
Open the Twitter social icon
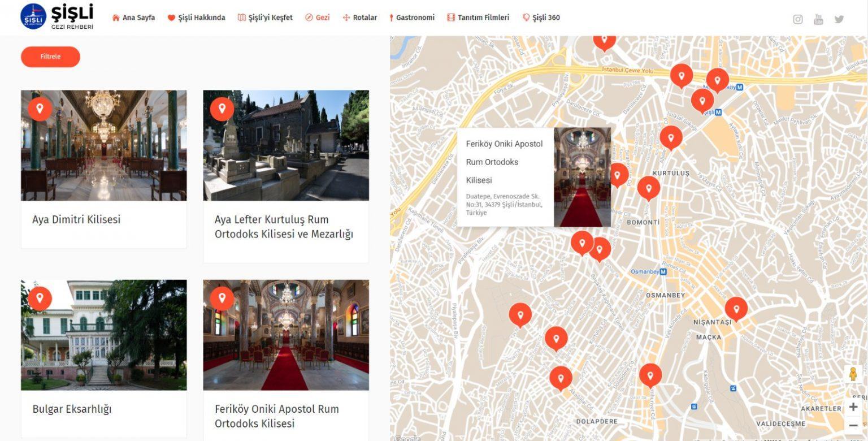[x=839, y=19]
